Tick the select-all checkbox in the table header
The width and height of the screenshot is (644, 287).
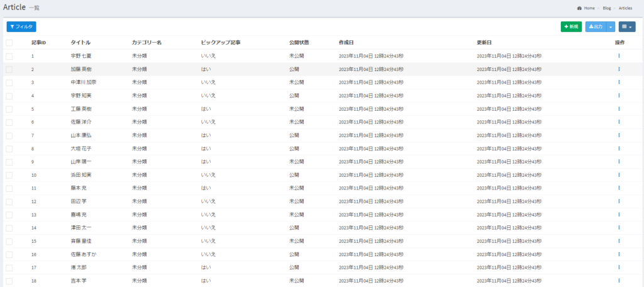(x=9, y=43)
